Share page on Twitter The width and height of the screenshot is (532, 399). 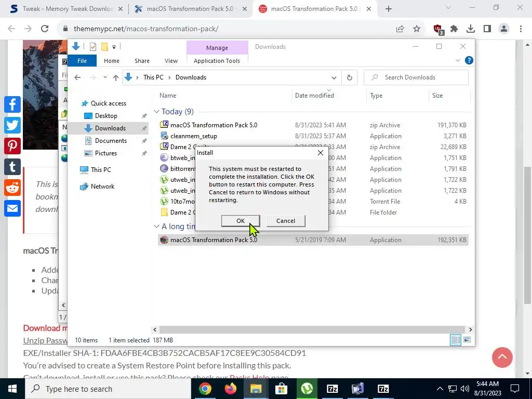pyautogui.click(x=12, y=125)
